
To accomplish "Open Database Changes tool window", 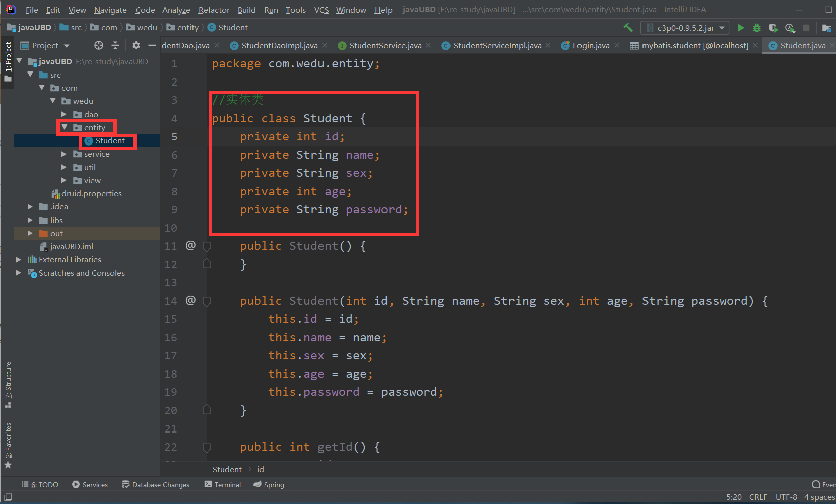I will click(x=156, y=485).
